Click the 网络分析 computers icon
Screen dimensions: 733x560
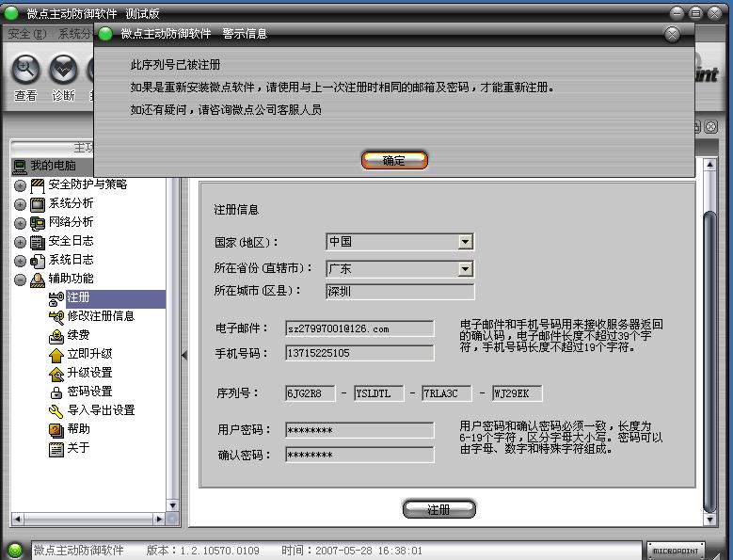38,223
